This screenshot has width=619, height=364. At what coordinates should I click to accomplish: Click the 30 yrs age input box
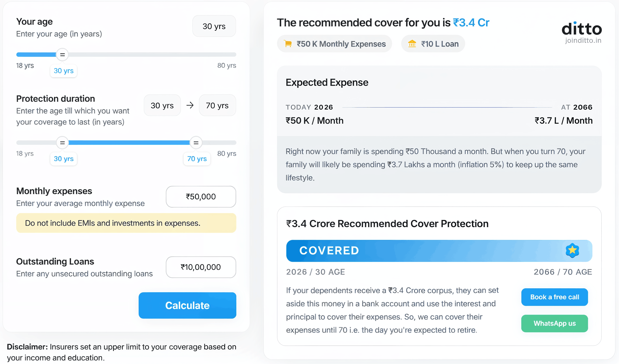click(x=214, y=26)
